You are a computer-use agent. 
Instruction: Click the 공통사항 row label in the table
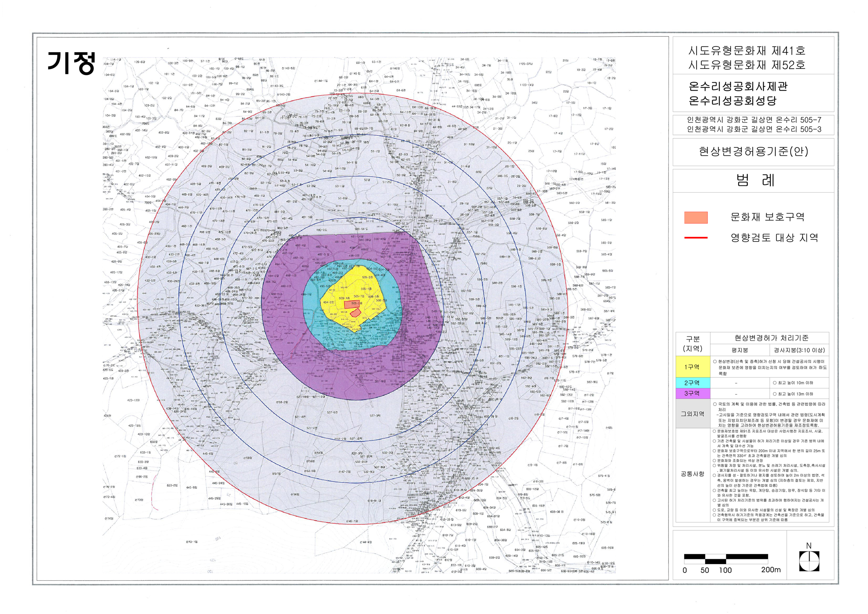(693, 474)
